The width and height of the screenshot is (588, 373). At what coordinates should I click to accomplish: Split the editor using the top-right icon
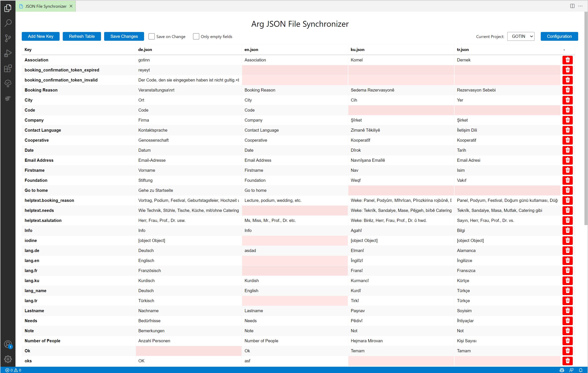[572, 6]
